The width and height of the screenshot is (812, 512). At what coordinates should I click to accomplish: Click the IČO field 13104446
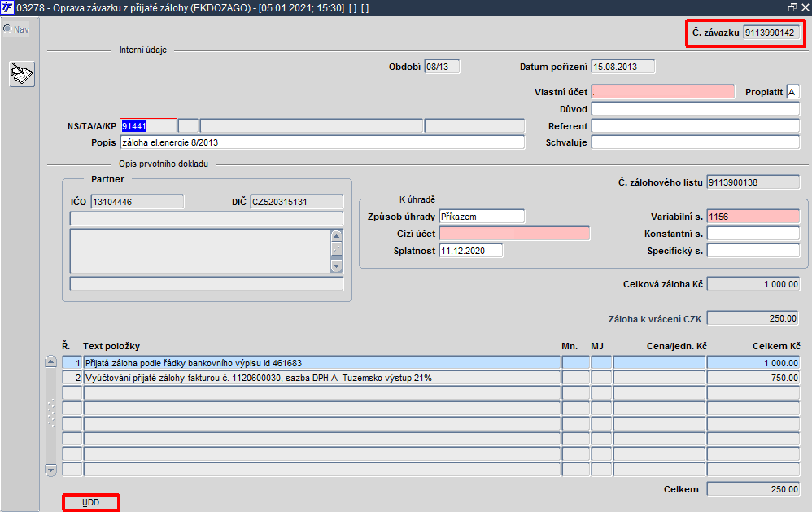138,202
